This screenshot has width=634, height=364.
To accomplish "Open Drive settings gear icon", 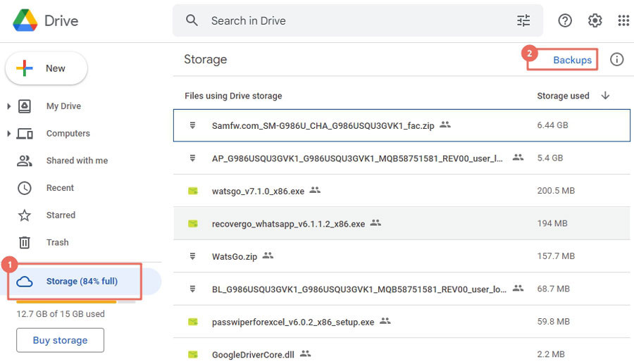I will coord(595,20).
